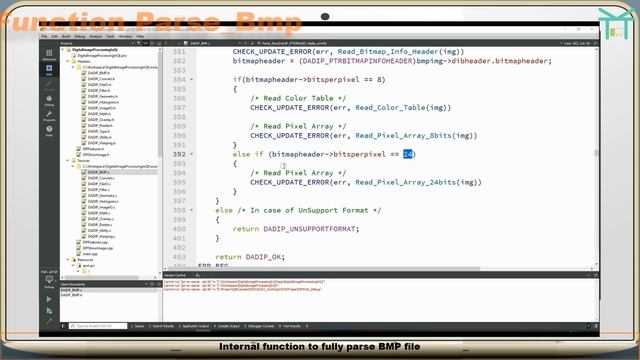Viewport: 640px width, 360px height.
Task: Select the Edit mode icon
Action: tap(49, 70)
